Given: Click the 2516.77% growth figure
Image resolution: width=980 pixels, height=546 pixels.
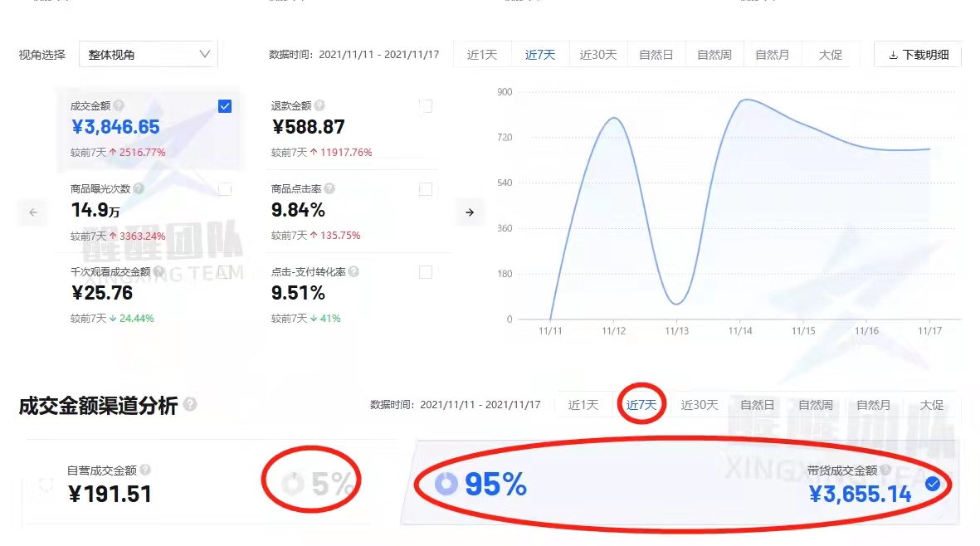Looking at the screenshot, I should pyautogui.click(x=142, y=153).
